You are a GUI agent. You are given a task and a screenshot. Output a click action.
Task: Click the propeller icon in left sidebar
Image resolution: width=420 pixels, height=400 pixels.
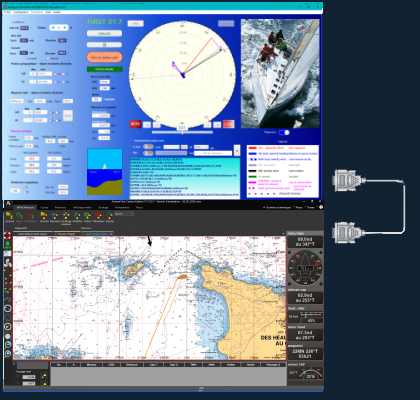point(7,263)
